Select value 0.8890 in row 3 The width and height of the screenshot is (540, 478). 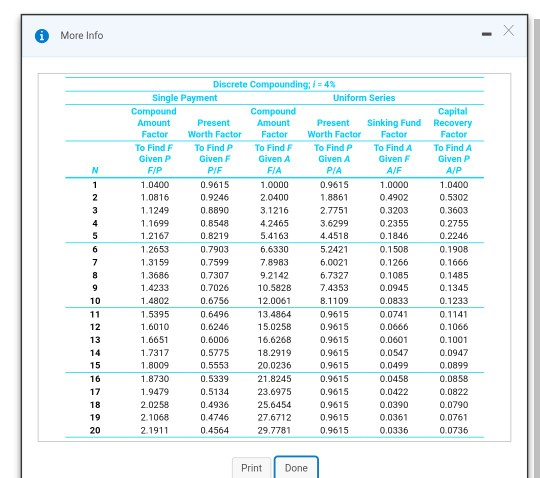tap(215, 210)
